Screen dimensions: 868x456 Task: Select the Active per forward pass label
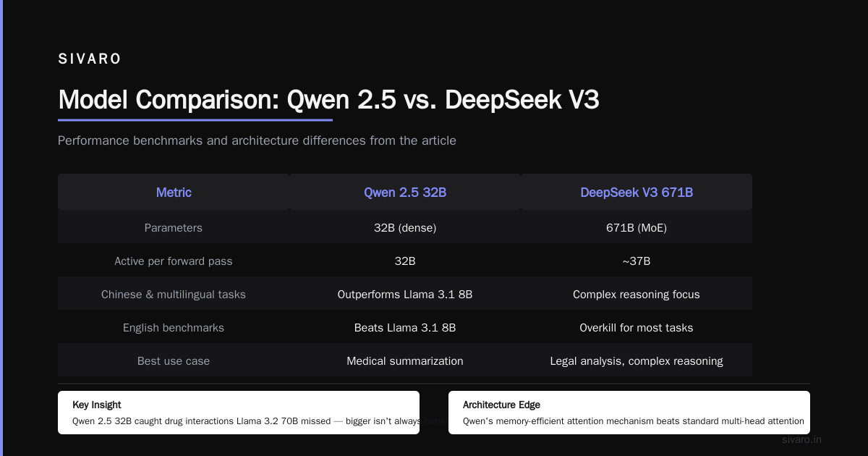174,261
